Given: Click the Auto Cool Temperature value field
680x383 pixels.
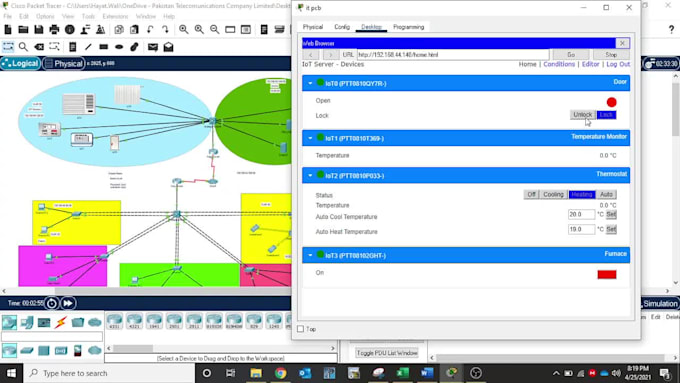Looking at the screenshot, I should [582, 214].
